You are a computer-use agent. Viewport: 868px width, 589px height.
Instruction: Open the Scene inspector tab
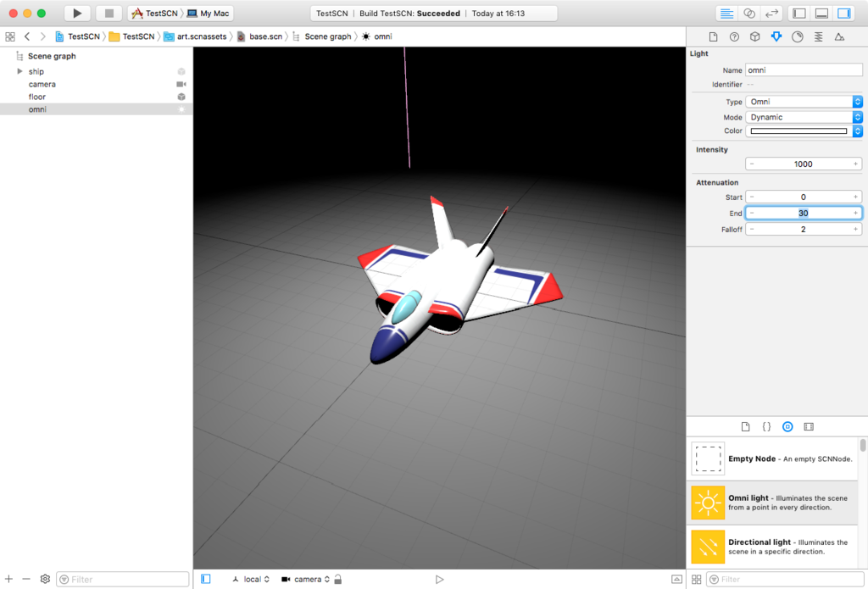click(839, 36)
